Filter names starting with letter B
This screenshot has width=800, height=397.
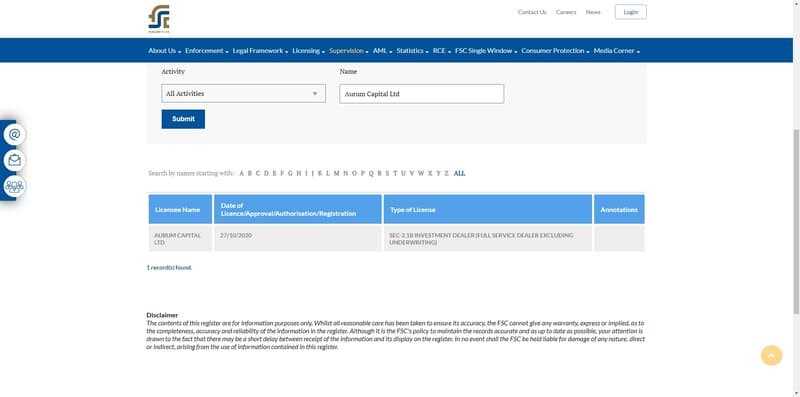(249, 173)
